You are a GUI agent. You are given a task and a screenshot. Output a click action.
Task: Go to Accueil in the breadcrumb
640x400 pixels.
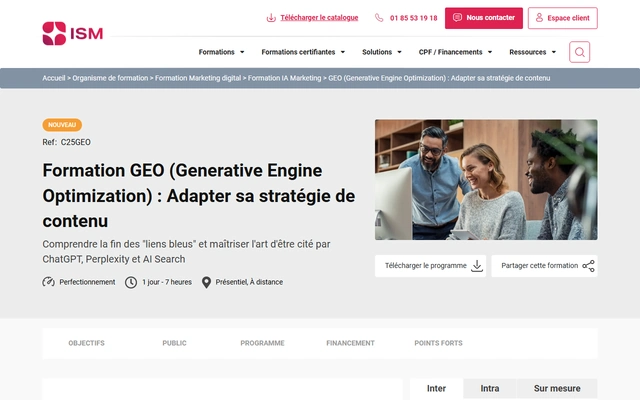(x=54, y=78)
